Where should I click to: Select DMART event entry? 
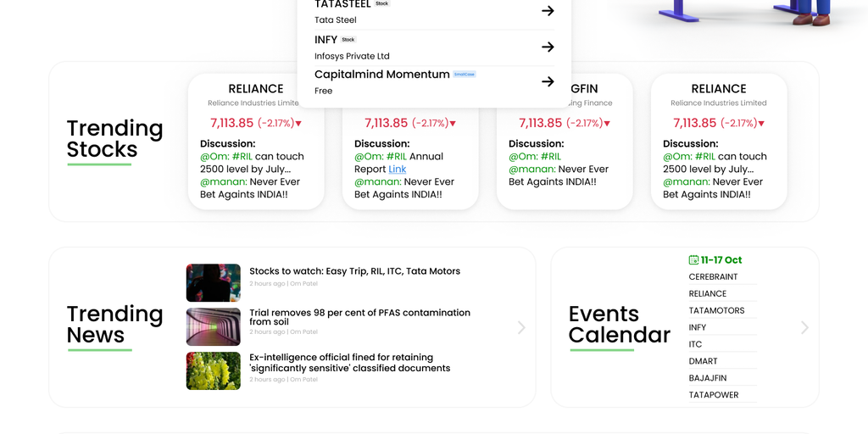pyautogui.click(x=703, y=361)
